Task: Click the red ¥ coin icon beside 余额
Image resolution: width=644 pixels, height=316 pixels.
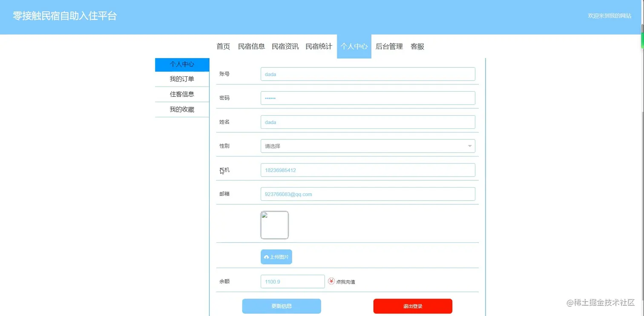Action: click(331, 281)
